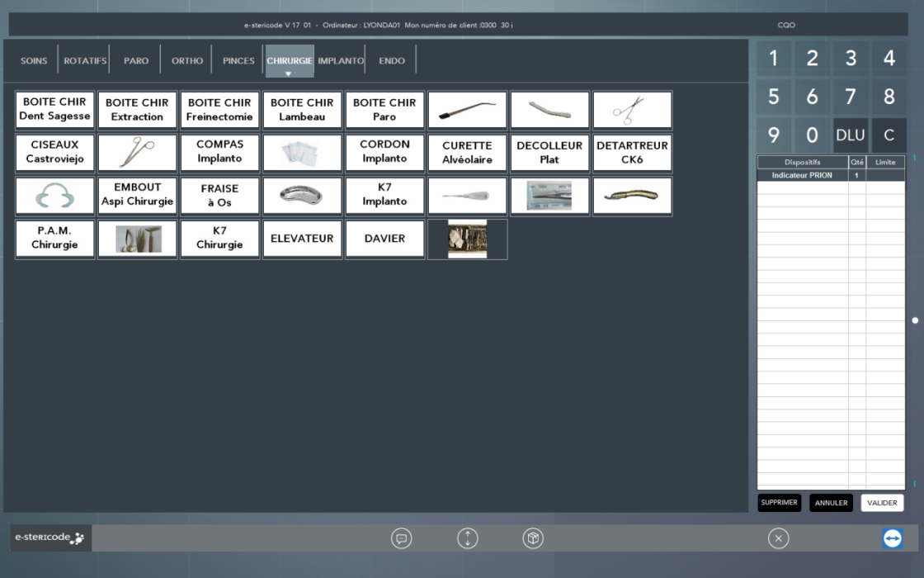Add CISEAUX Castroviejo

54,152
